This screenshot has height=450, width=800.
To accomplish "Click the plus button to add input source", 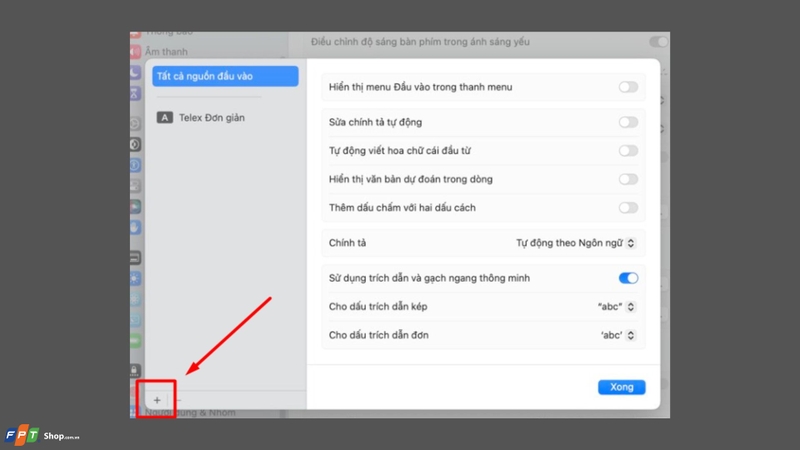I will [x=157, y=400].
